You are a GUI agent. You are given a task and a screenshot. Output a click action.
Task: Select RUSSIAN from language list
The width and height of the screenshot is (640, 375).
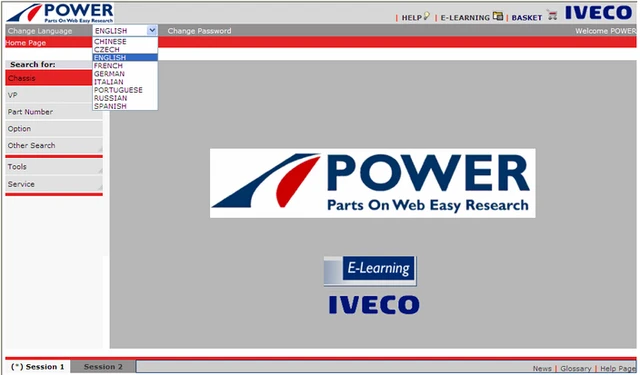tap(125, 98)
